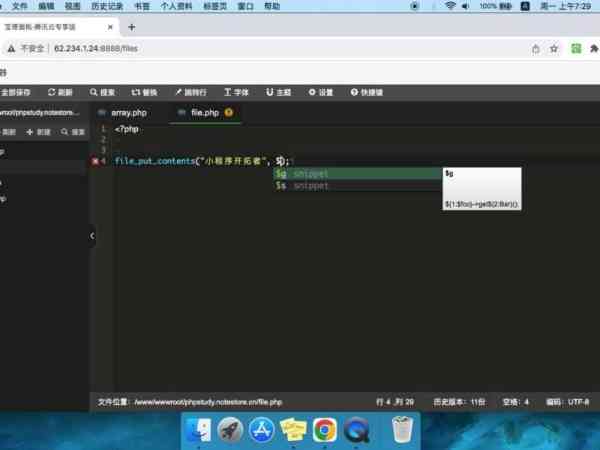The width and height of the screenshot is (600, 450).
Task: Select the $g snippet suggestion
Action: tap(357, 173)
